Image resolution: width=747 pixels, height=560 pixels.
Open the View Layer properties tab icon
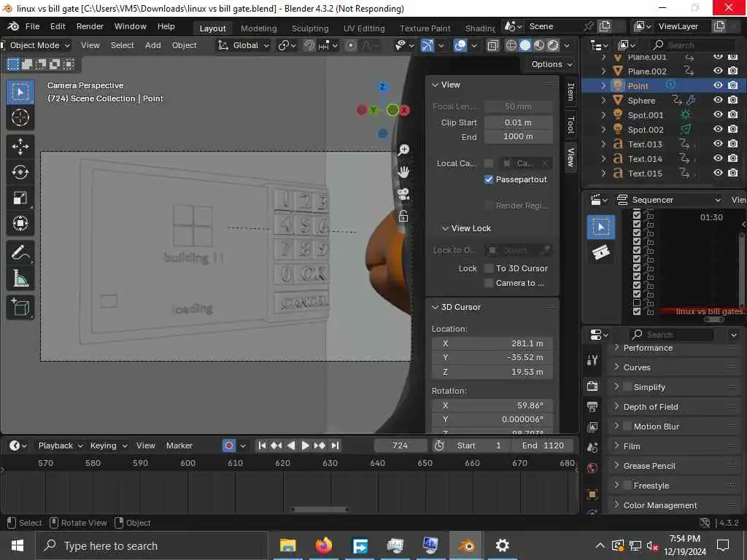[x=592, y=427]
